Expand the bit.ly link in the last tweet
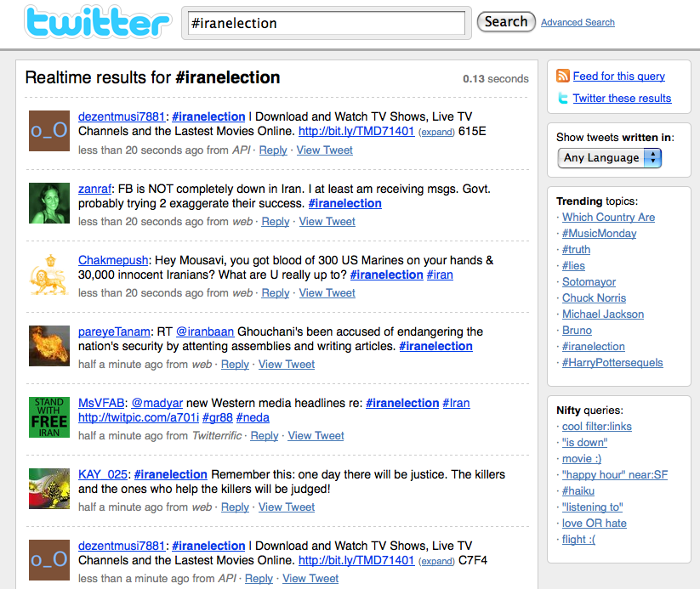This screenshot has height=589, width=700. pos(436,561)
